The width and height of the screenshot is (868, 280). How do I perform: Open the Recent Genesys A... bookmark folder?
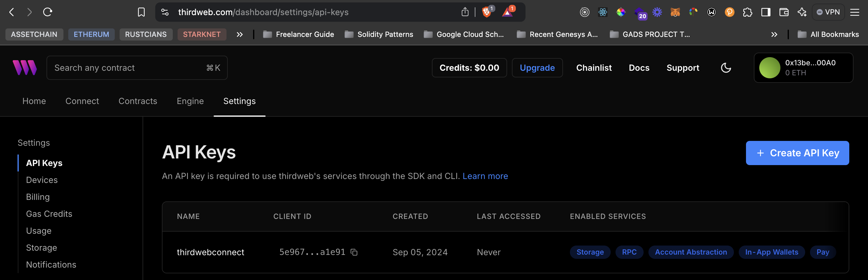click(557, 34)
